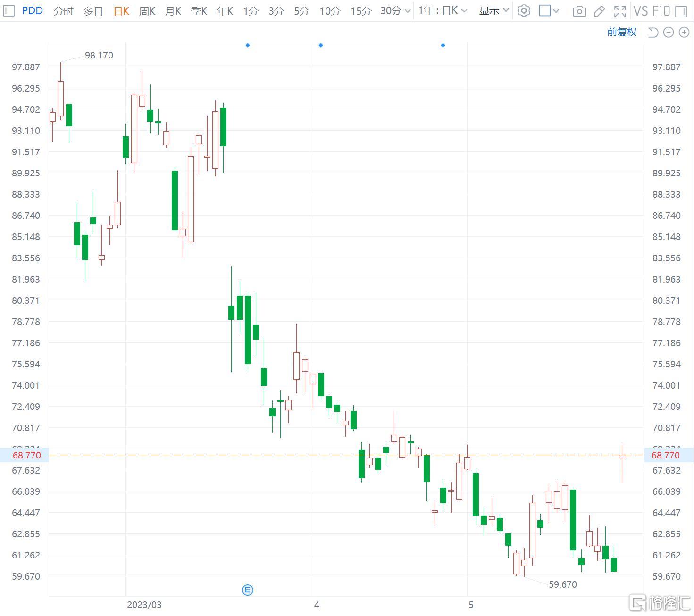Switch to 多日 multi-day tab
The width and height of the screenshot is (694, 616).
[x=93, y=11]
